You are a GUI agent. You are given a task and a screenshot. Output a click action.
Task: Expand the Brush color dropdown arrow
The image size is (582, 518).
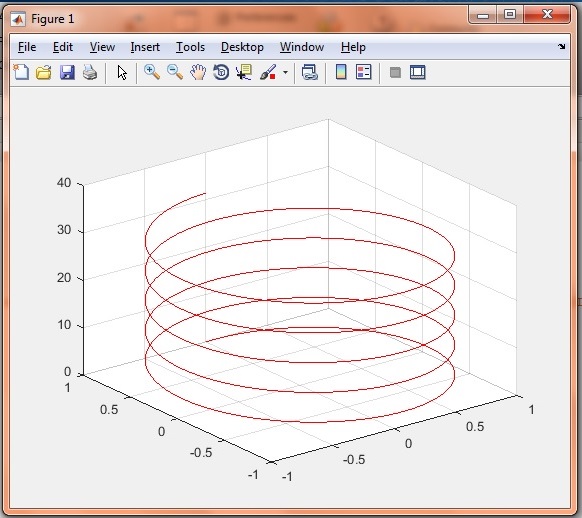[x=285, y=72]
